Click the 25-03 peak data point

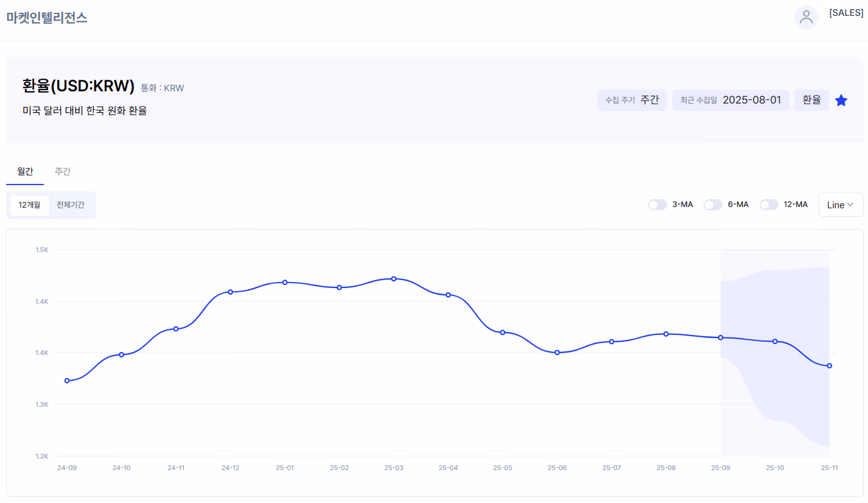click(x=393, y=279)
